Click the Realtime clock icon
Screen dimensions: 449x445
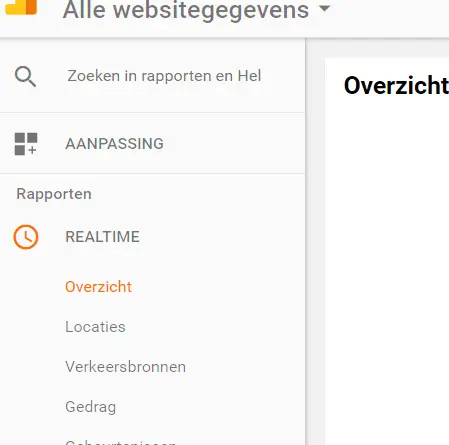click(x=26, y=237)
